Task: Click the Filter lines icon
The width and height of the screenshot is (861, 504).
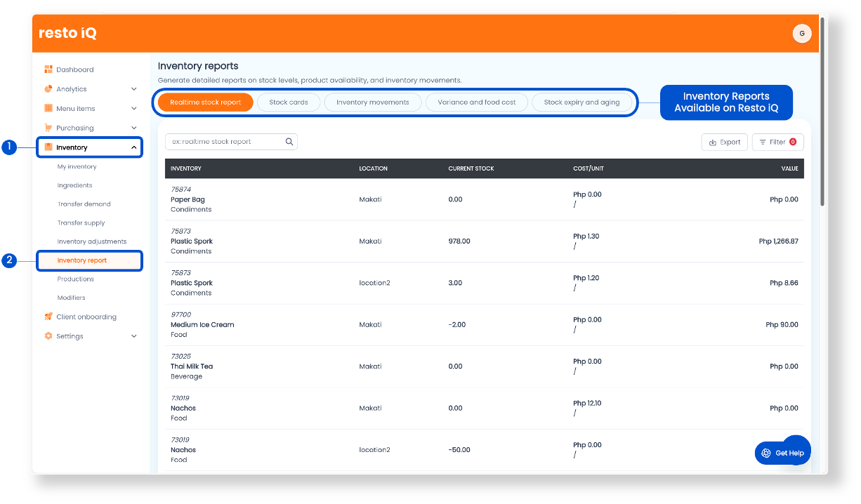Action: point(763,142)
